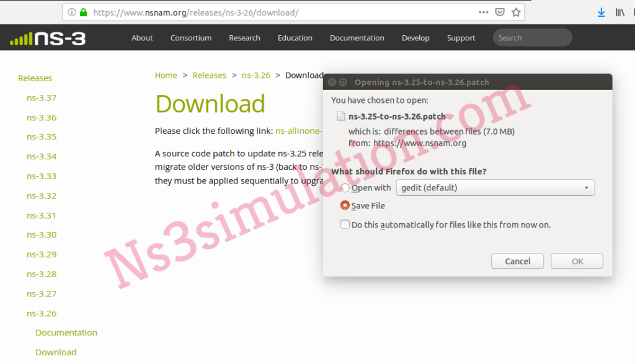635x364 pixels.
Task: Go to Home breadcrumb link
Action: [x=166, y=75]
